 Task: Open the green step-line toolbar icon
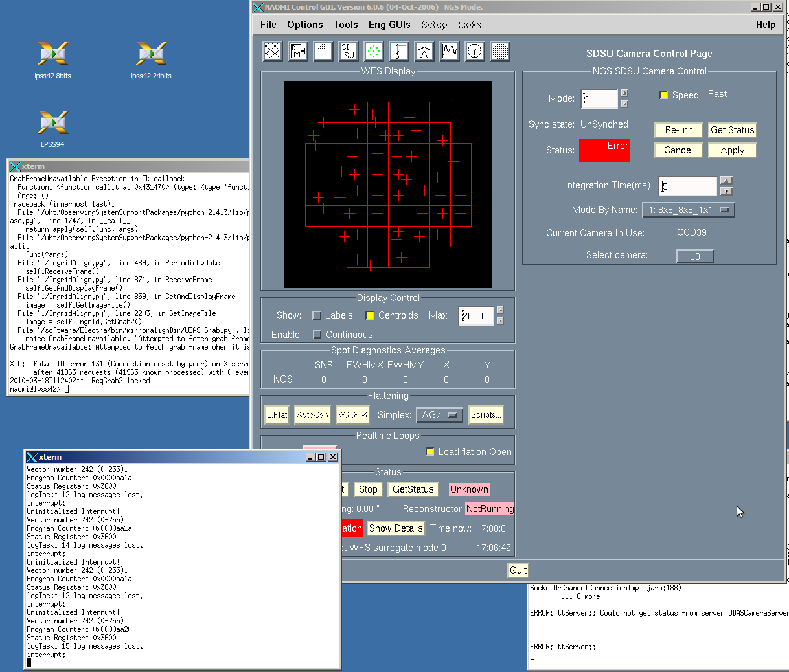399,51
